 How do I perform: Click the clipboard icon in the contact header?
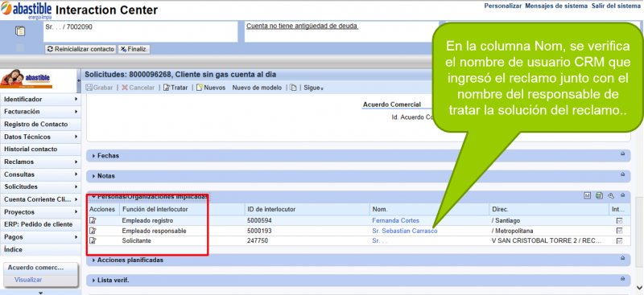point(20,31)
